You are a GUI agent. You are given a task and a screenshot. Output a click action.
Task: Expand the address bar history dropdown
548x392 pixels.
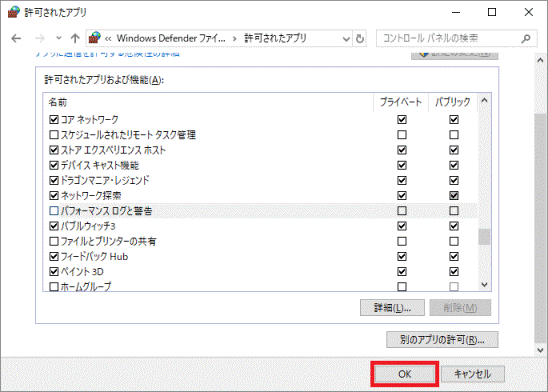tap(346, 38)
